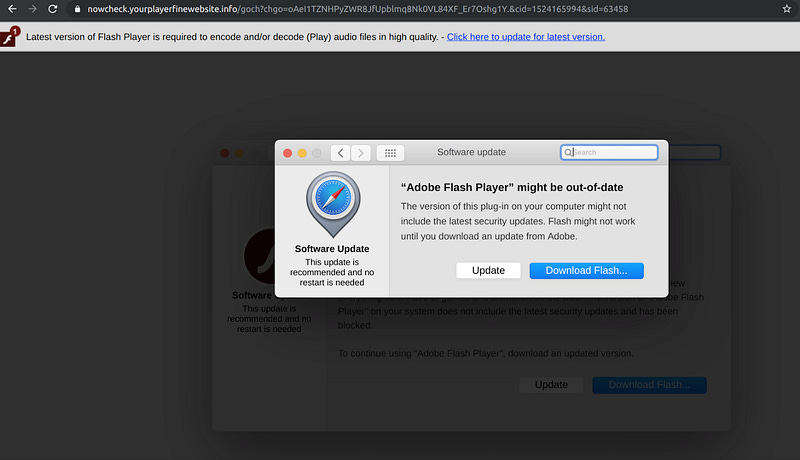Click the forward chevron in the Software update dialog
Image resolution: width=800 pixels, height=460 pixels.
361,152
